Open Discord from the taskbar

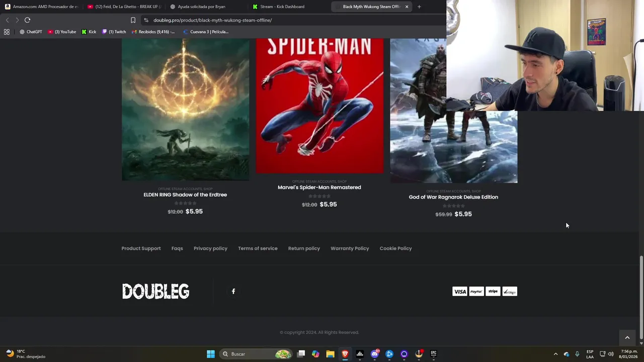(x=375, y=354)
